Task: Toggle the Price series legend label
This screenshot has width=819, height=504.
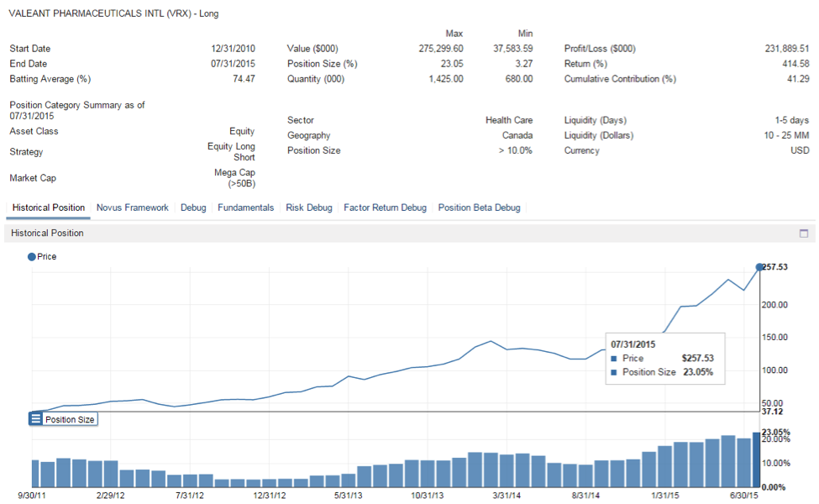Action: [x=47, y=256]
